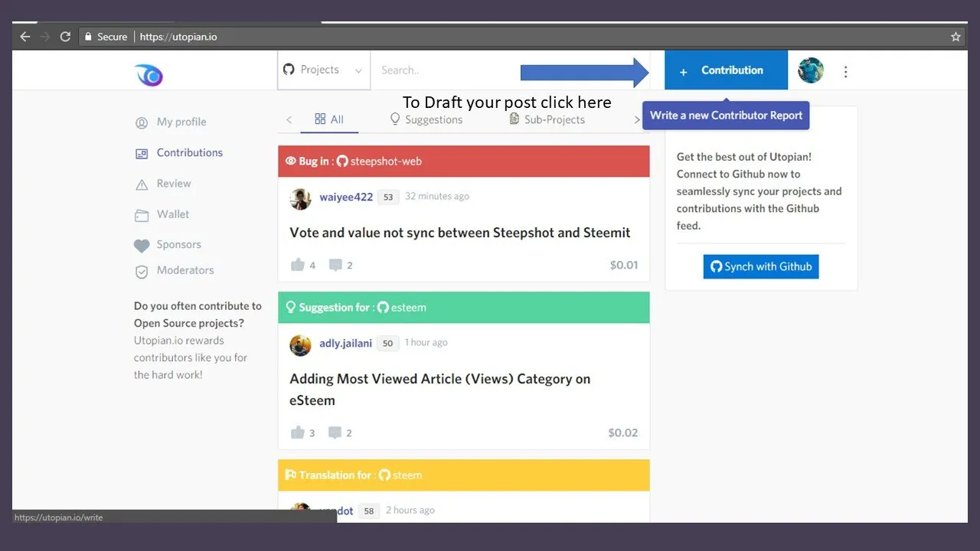This screenshot has height=551, width=980.
Task: Click the '32 minutes ago' timestamp
Action: [x=437, y=197]
